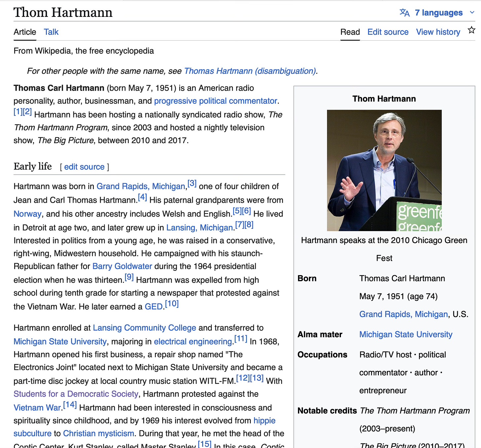Click the birth date May 7, 1951 (age 74)
481x448 pixels.
pos(398,297)
